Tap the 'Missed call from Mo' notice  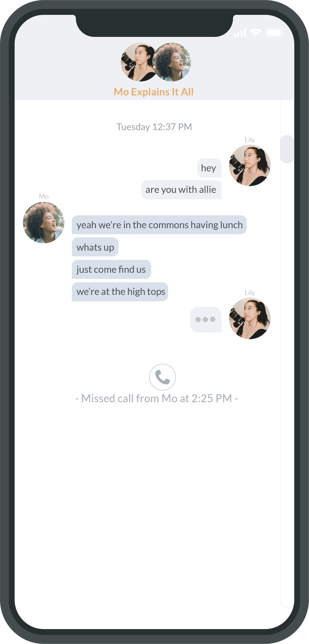pyautogui.click(x=156, y=398)
